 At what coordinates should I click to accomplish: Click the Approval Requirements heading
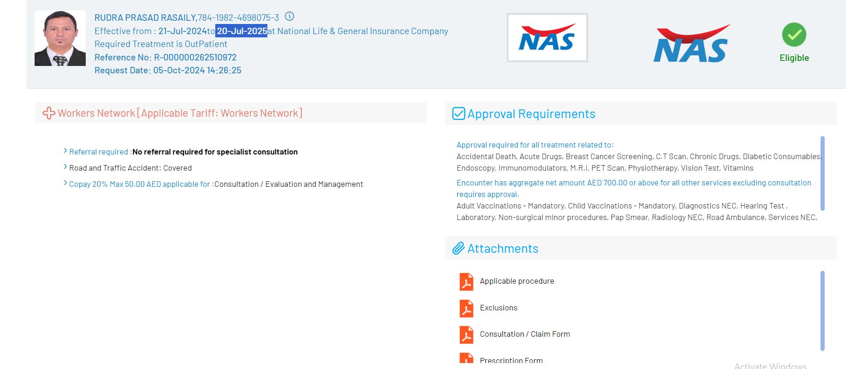point(531,114)
